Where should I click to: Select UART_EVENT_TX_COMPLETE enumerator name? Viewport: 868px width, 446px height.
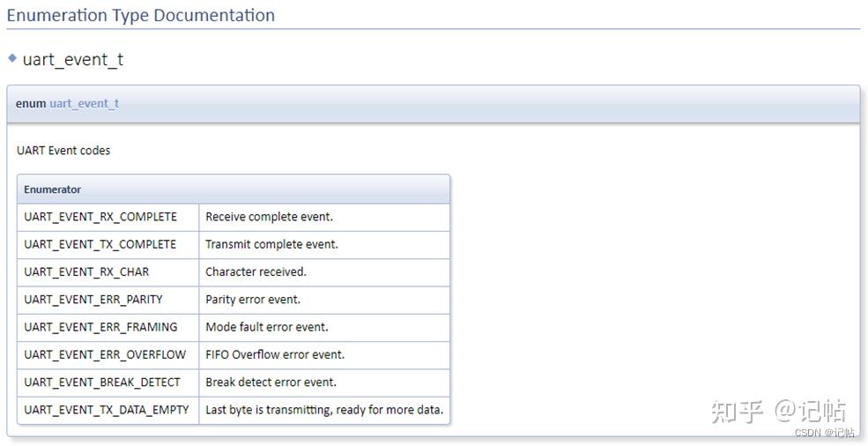pos(100,244)
